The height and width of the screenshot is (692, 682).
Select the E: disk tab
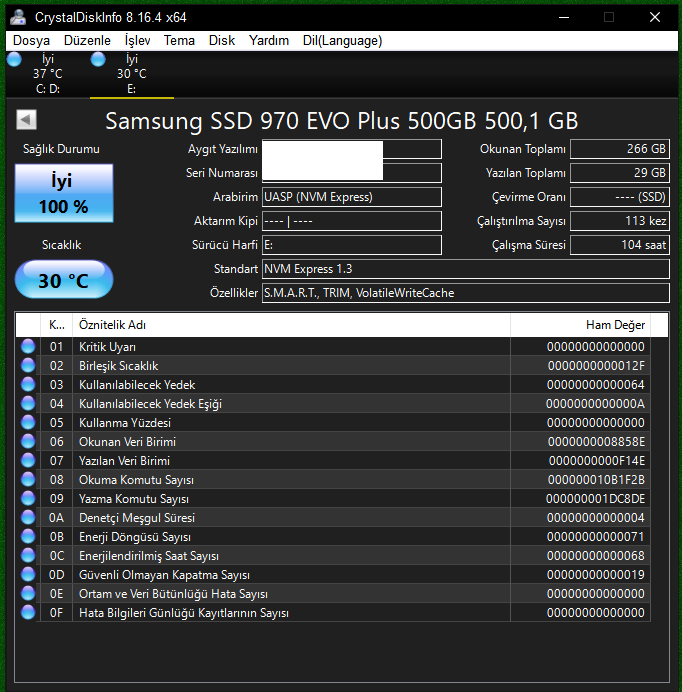click(x=132, y=74)
